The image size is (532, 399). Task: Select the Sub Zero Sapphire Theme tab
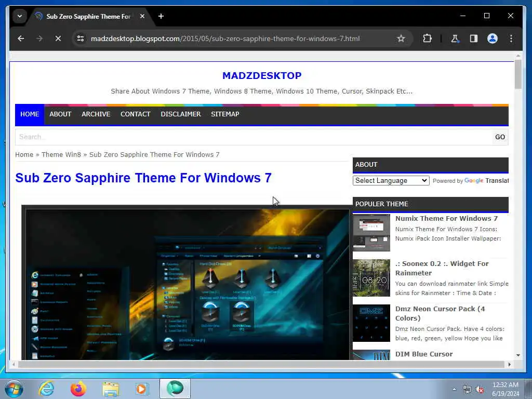tap(88, 16)
